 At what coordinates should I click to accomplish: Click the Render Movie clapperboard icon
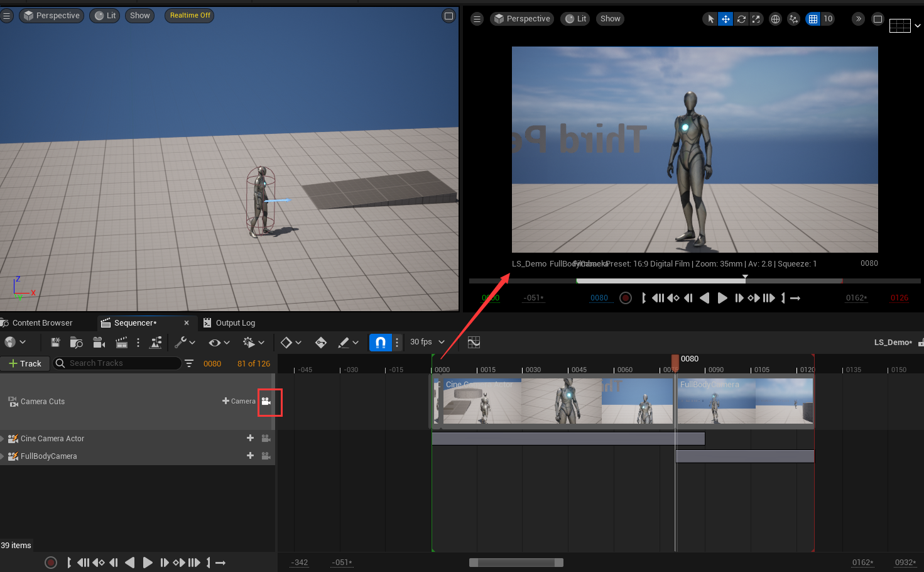121,343
